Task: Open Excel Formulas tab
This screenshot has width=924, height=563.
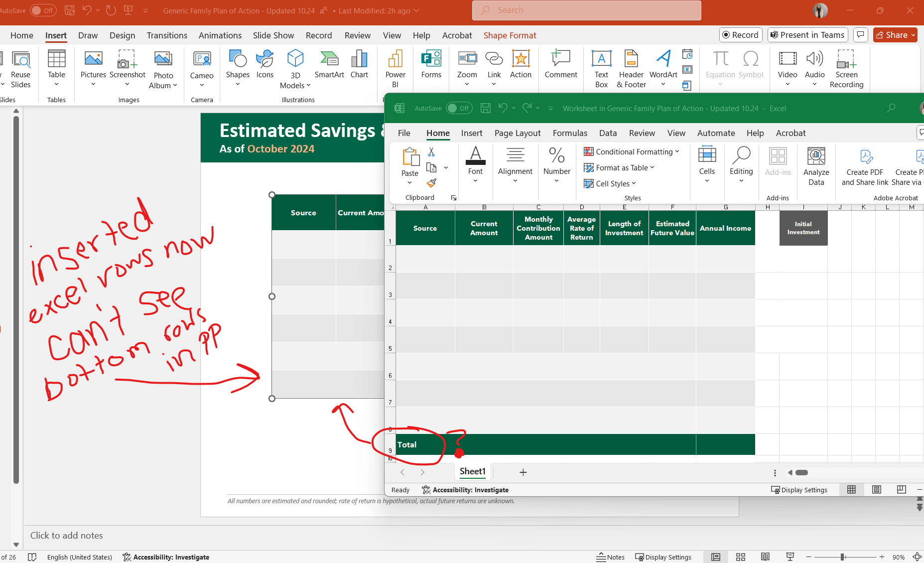Action: pos(570,133)
